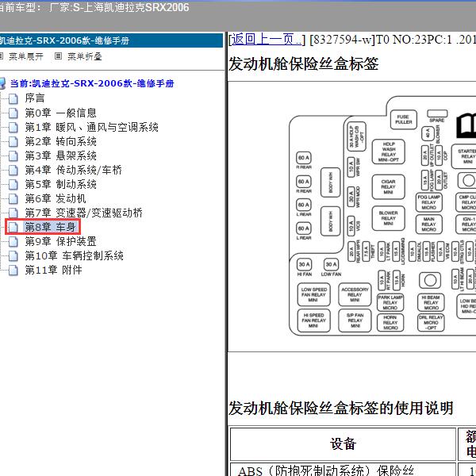Open 第5章 制动系统
This screenshot has width=476, height=476.
point(61,184)
